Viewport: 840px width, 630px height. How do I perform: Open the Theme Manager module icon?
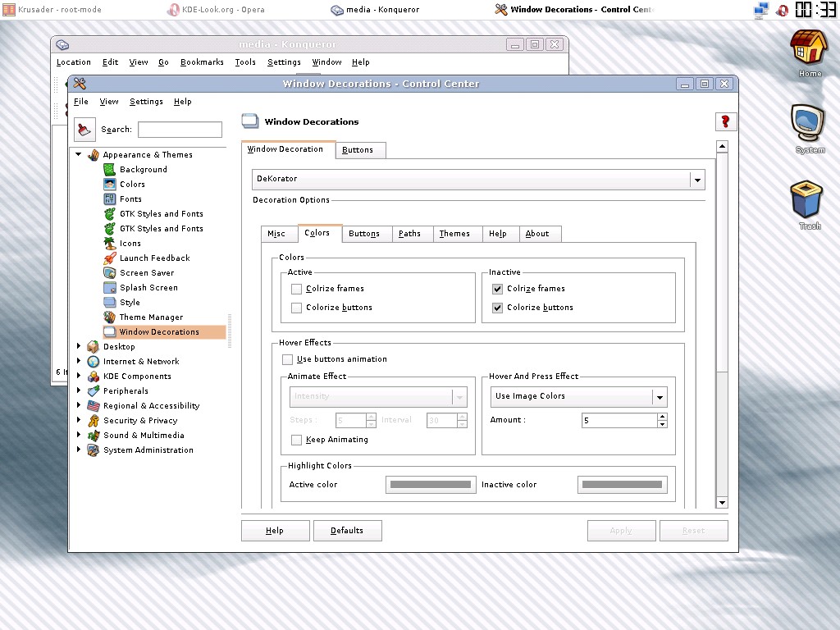click(109, 317)
